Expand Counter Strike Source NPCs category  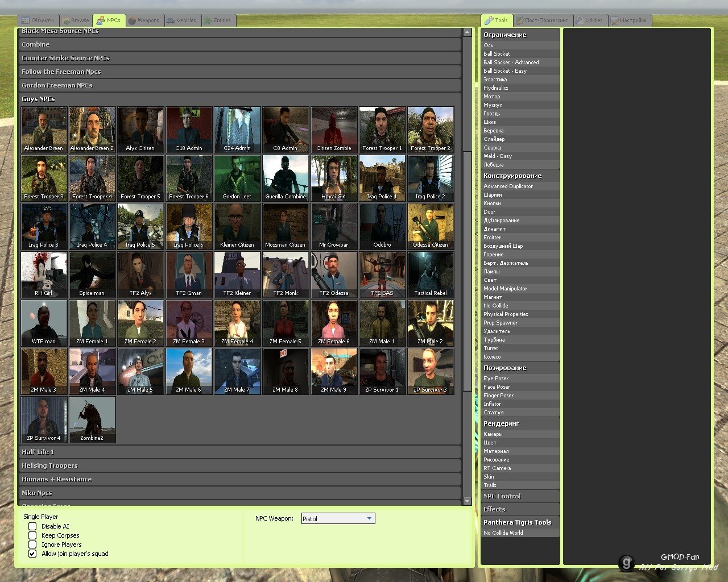(x=240, y=58)
